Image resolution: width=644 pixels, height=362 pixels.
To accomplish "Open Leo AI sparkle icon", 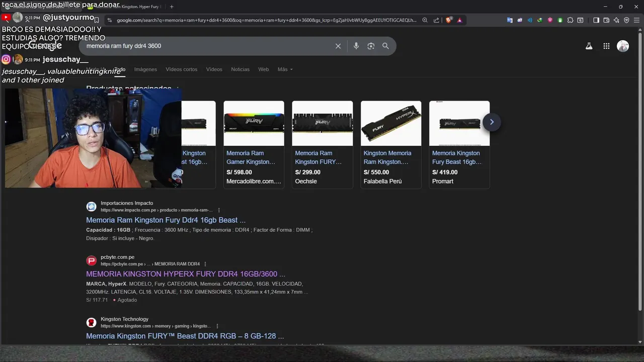I will point(616,20).
